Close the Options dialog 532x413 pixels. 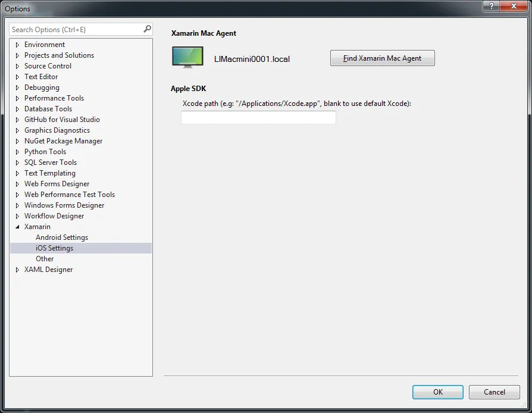tap(514, 6)
